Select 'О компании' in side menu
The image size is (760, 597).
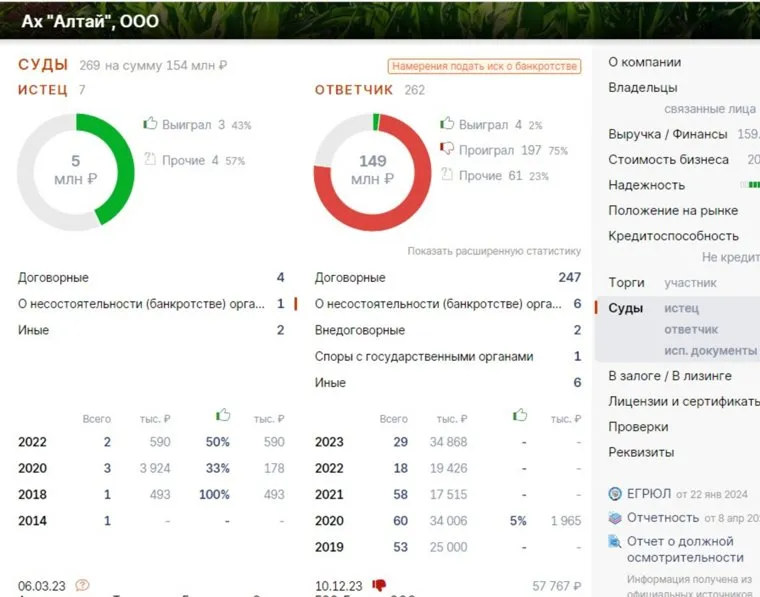[644, 62]
